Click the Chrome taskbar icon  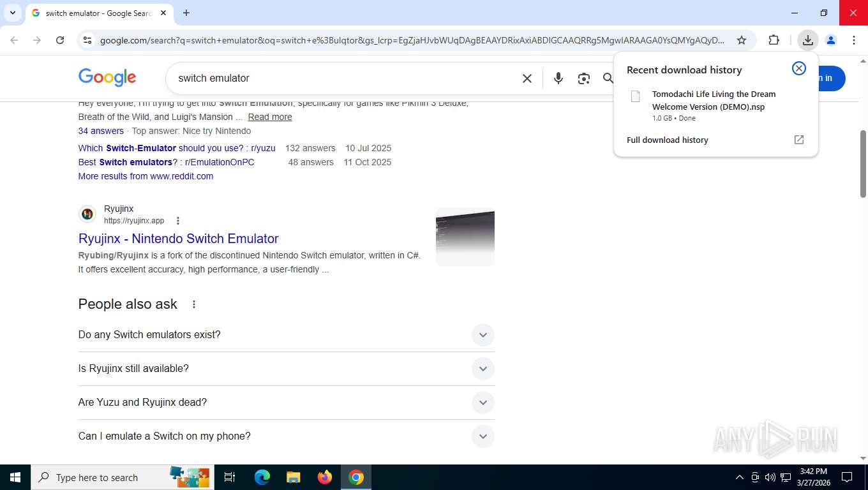pyautogui.click(x=356, y=477)
